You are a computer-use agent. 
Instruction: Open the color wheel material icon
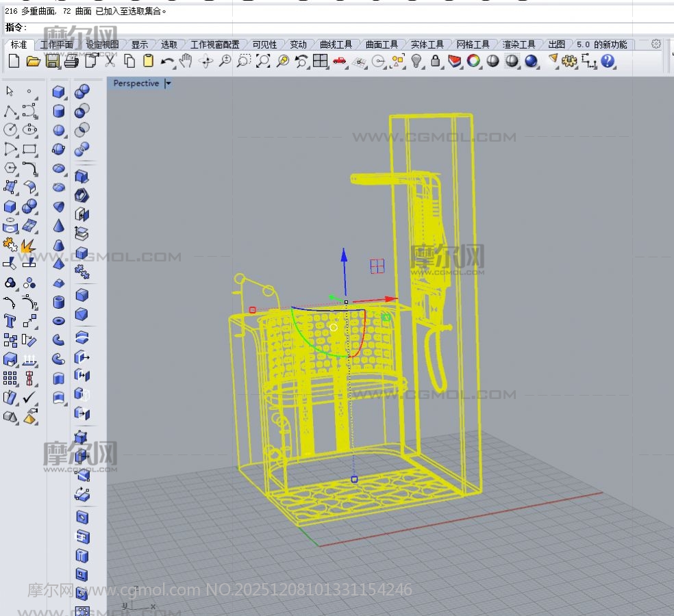tap(473, 62)
